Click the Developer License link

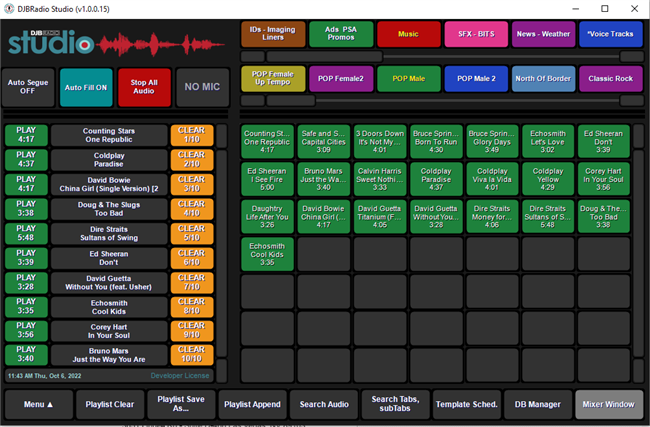[180, 376]
